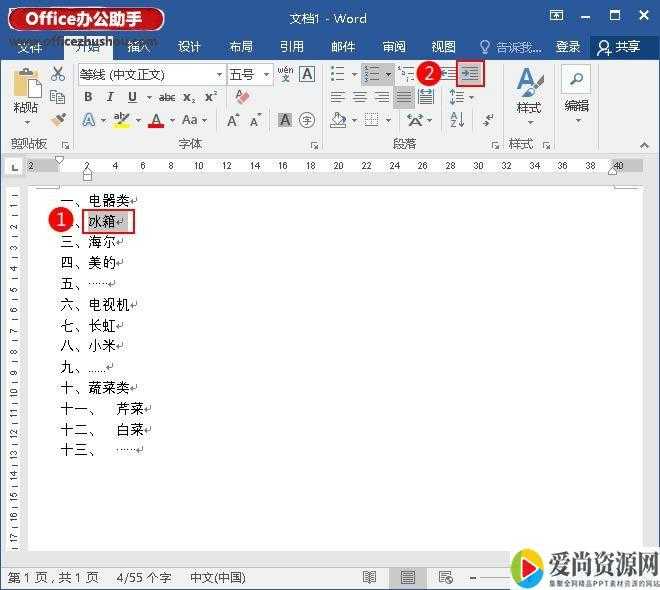Apply the red font color swatch

[155, 120]
